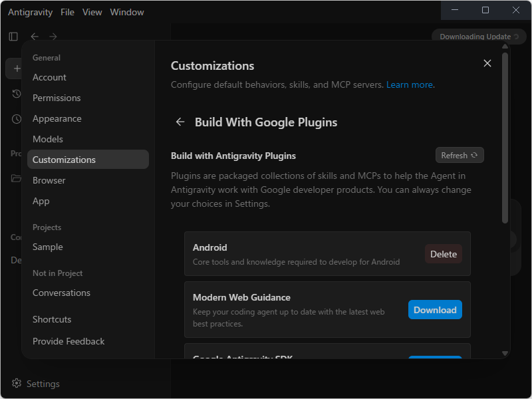Go back with the top toolbar arrow

(35, 37)
